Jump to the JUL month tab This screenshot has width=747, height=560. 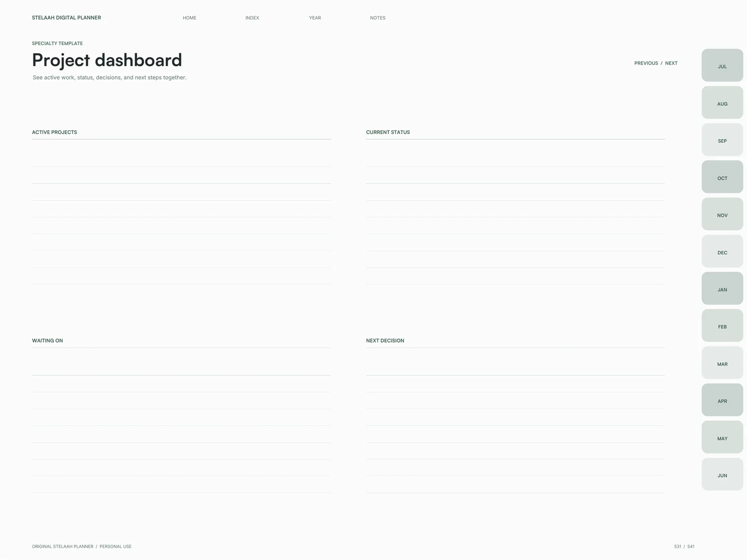[722, 65]
